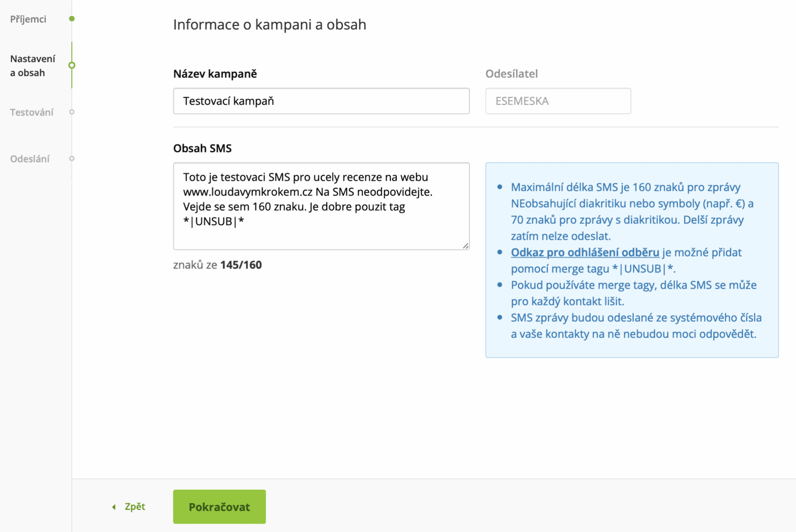Image resolution: width=796 pixels, height=532 pixels.
Task: Click the Název kampaně field label
Action: (215, 74)
